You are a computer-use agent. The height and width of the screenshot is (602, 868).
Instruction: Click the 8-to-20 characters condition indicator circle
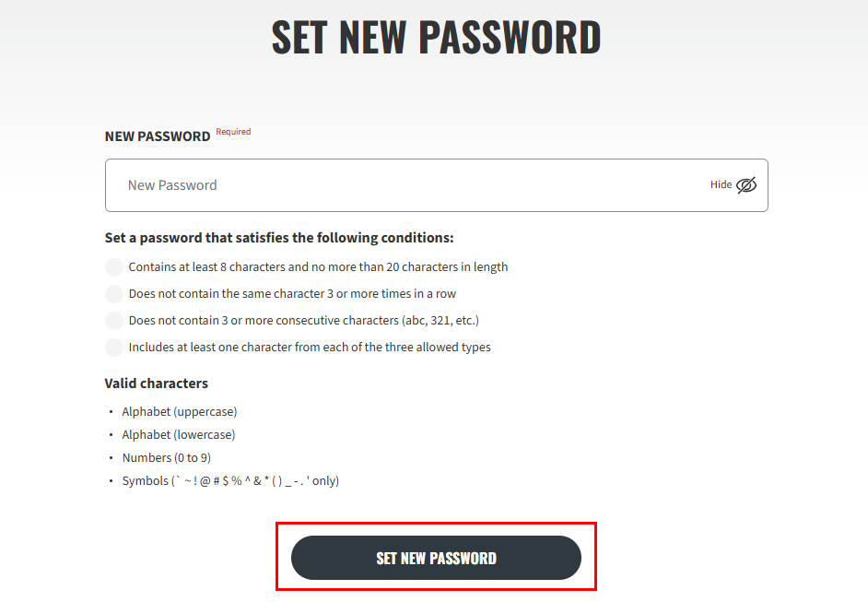(x=114, y=267)
